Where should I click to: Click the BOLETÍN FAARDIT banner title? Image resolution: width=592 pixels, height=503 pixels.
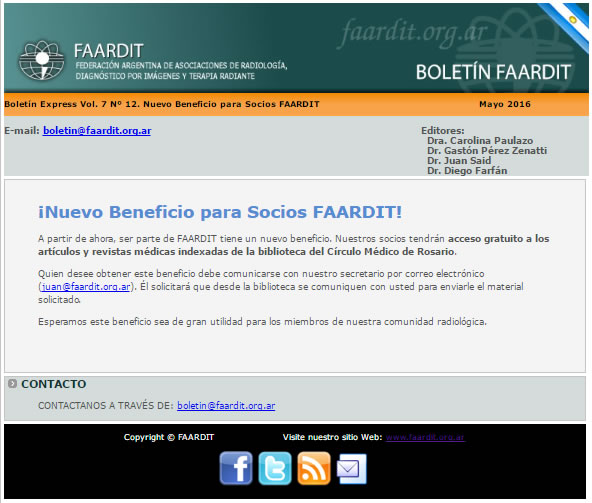tap(493, 72)
